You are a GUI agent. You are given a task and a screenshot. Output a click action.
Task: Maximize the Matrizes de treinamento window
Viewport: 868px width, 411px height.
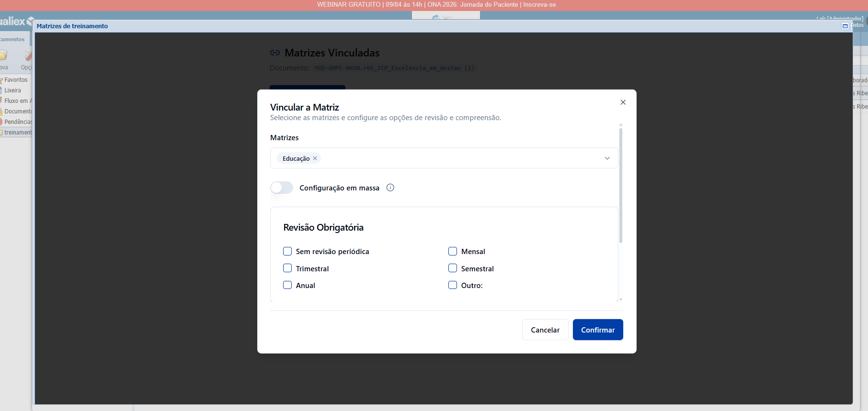click(x=845, y=26)
